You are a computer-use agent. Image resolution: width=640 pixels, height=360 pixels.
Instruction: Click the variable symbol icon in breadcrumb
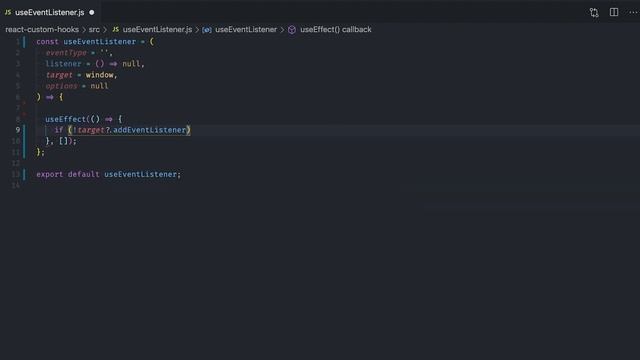tap(207, 30)
